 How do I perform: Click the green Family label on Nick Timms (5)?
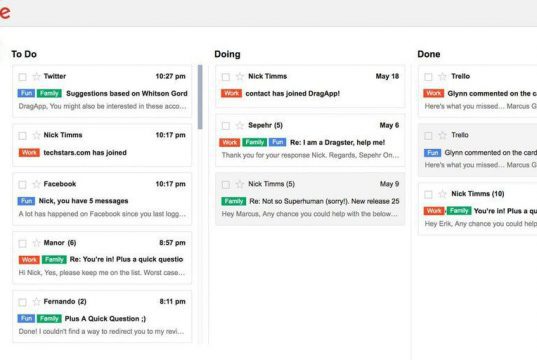tap(234, 201)
